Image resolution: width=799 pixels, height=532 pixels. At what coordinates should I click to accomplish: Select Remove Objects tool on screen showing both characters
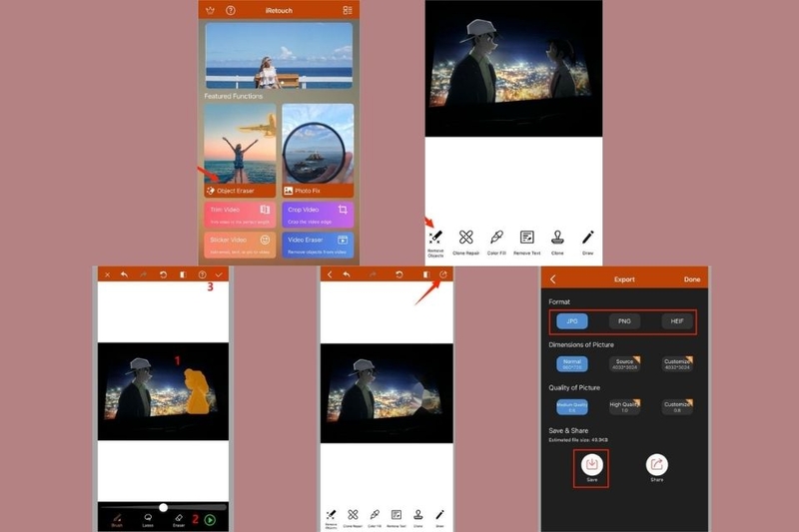point(435,243)
